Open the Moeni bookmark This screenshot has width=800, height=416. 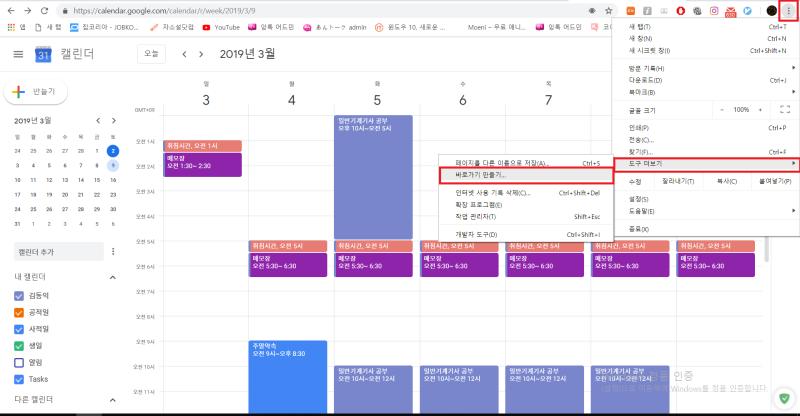click(x=496, y=27)
